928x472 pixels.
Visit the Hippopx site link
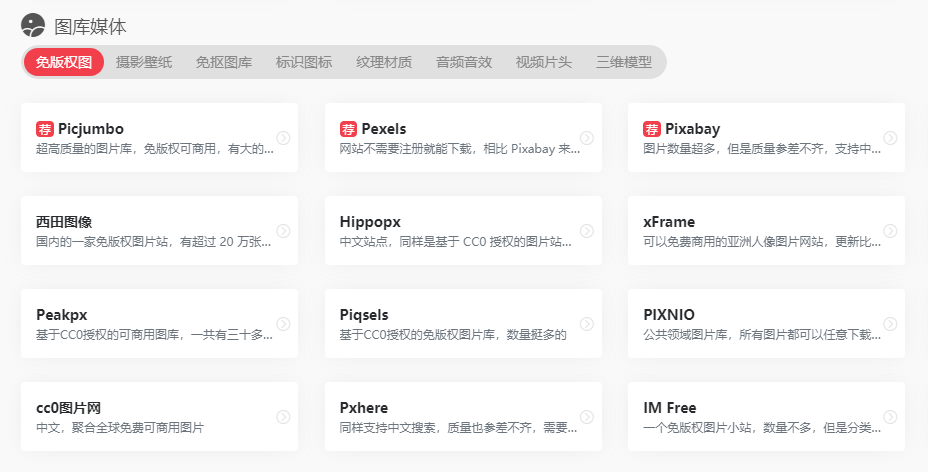click(x=370, y=222)
